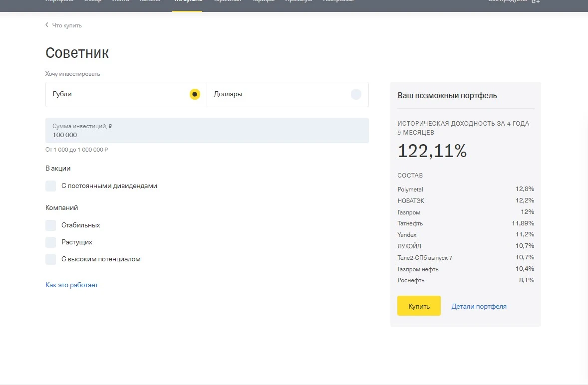
Task: Tick the 'С постоянными дивидендами' checkbox
Action: pyautogui.click(x=50, y=186)
